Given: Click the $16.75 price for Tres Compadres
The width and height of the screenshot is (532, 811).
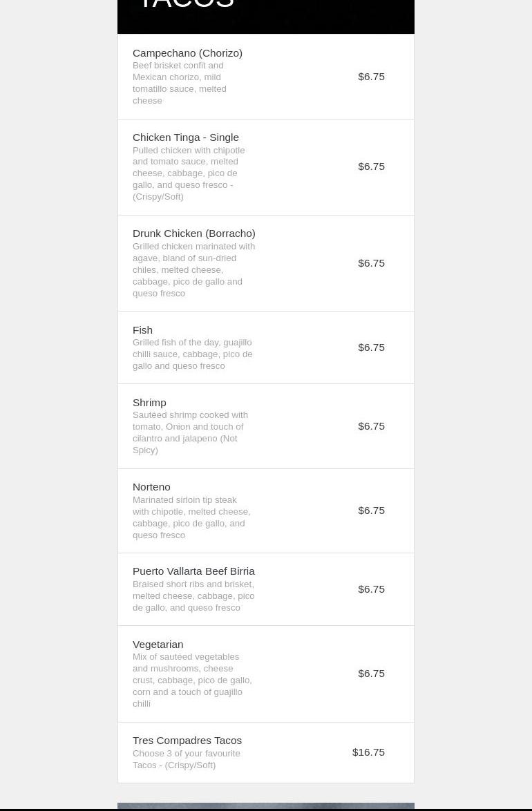Looking at the screenshot, I should click(x=368, y=752).
